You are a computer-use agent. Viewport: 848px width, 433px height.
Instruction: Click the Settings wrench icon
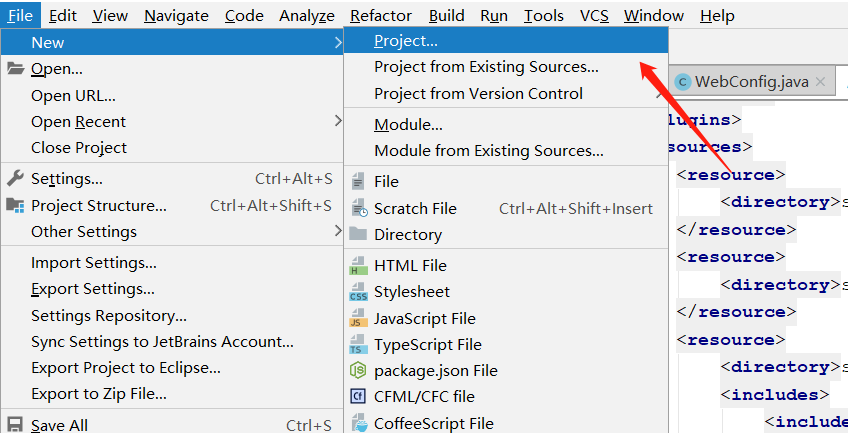(x=16, y=178)
